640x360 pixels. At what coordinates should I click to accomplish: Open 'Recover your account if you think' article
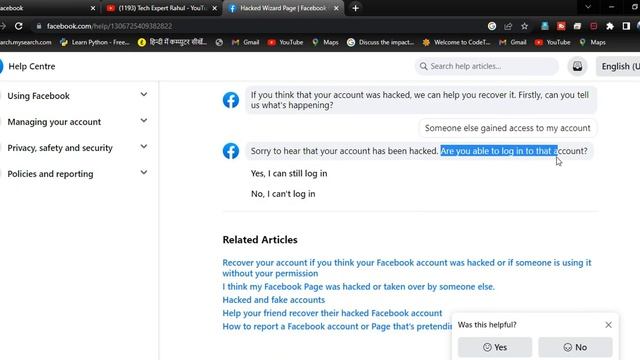point(407,268)
